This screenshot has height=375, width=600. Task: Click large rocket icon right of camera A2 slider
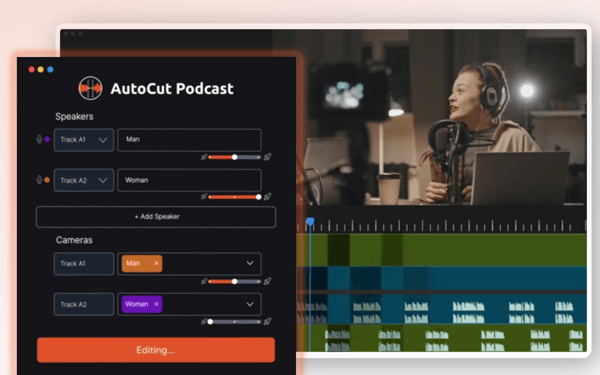point(267,321)
